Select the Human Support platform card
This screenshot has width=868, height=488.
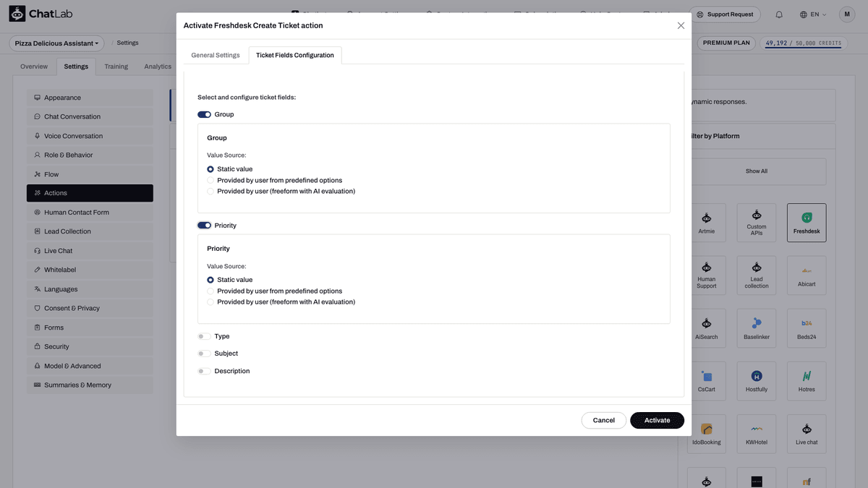click(x=707, y=275)
